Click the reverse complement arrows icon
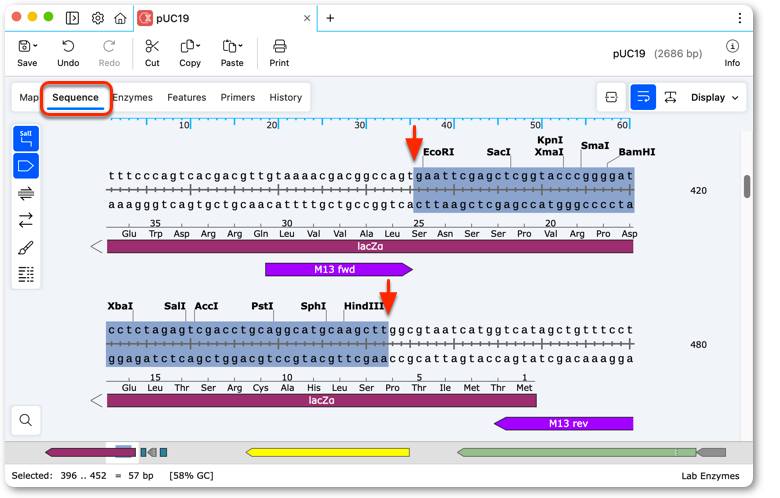The width and height of the screenshot is (780, 498). [26, 220]
